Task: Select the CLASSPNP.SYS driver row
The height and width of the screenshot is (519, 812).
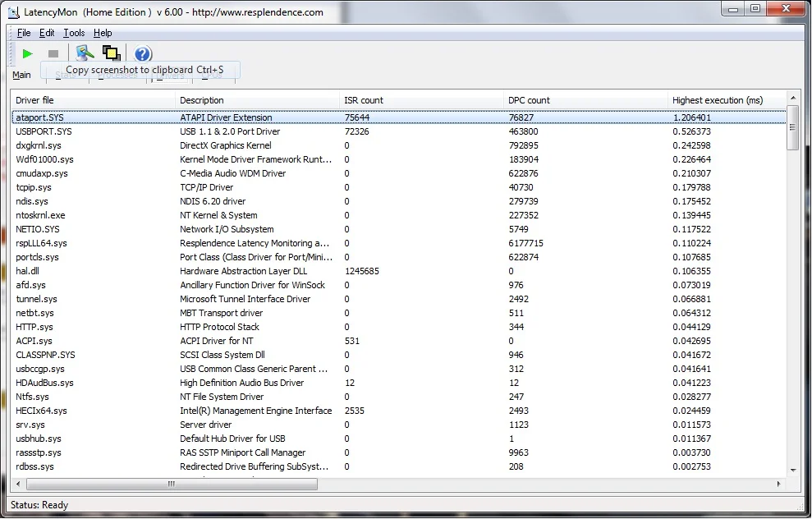Action: [x=399, y=356]
